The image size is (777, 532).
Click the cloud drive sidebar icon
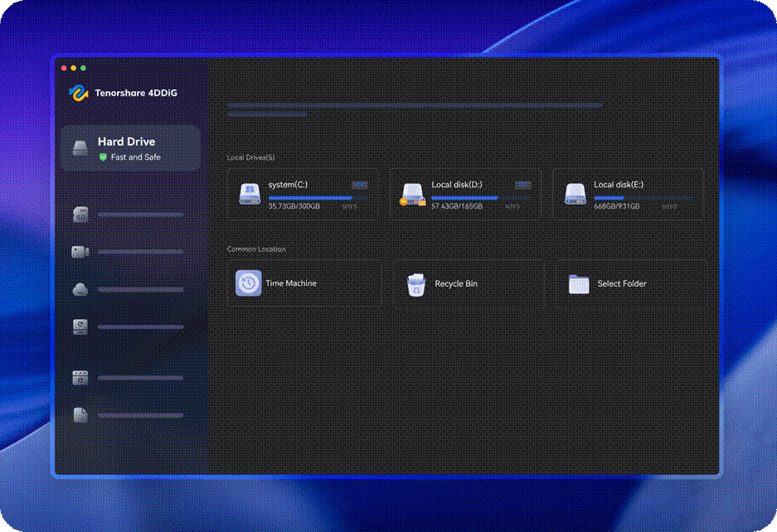(x=80, y=289)
